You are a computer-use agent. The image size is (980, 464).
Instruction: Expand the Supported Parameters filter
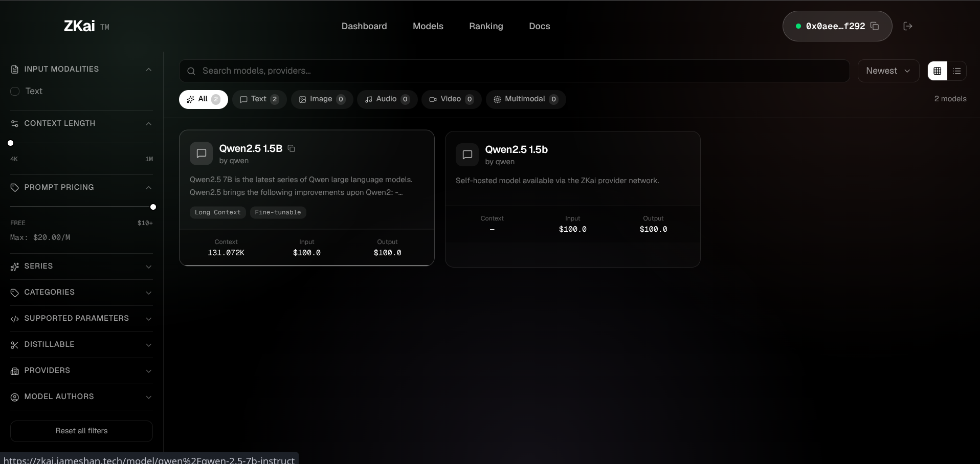(149, 319)
